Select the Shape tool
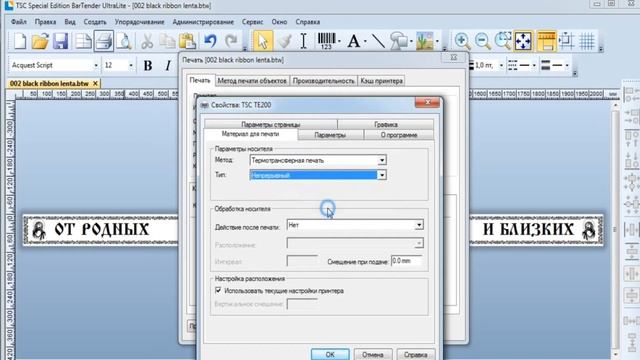Screen dimensions: 640x360 point(399,41)
